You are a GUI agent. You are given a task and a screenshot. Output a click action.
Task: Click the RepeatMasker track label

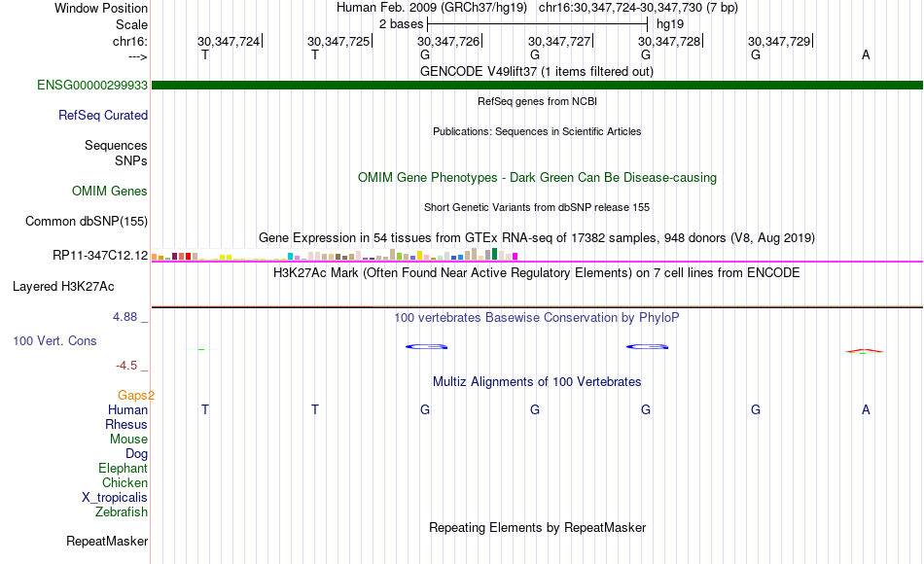[107, 541]
